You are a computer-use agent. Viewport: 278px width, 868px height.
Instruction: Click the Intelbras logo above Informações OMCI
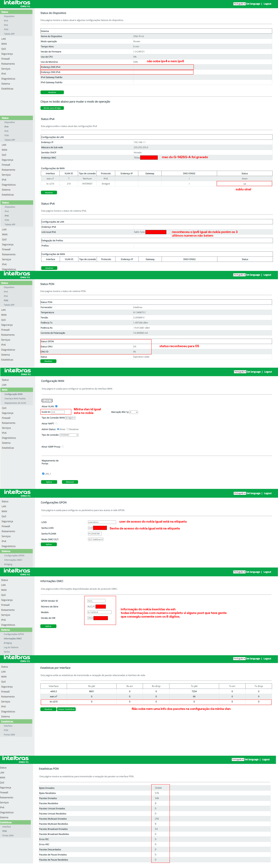(17, 572)
